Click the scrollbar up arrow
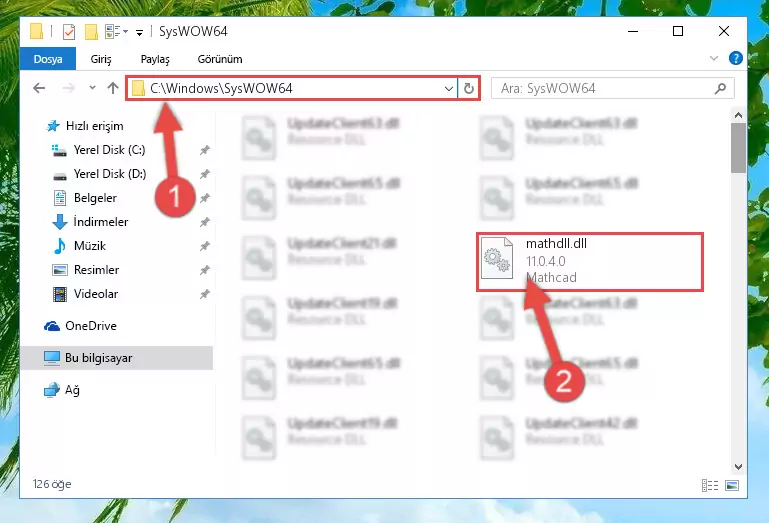The height and width of the screenshot is (523, 769). click(738, 116)
